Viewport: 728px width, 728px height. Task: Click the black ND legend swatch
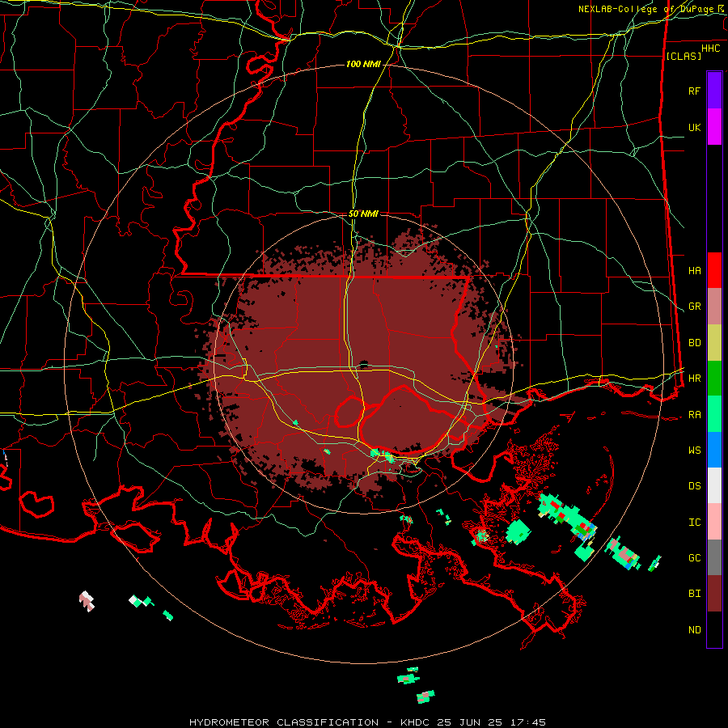714,629
